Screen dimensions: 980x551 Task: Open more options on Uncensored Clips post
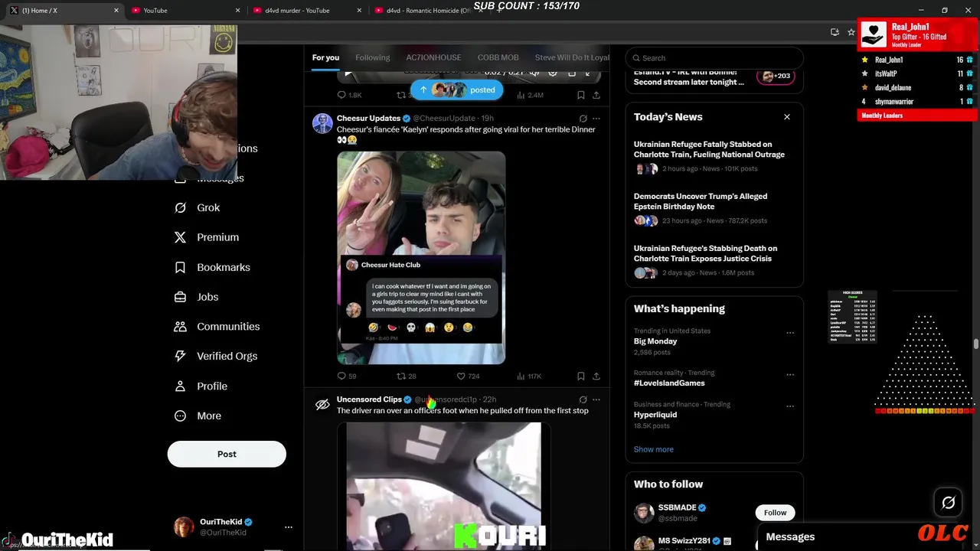pos(596,399)
